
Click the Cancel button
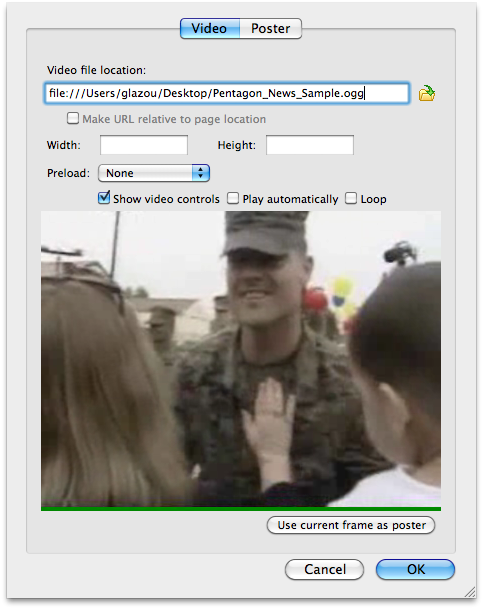click(x=325, y=569)
